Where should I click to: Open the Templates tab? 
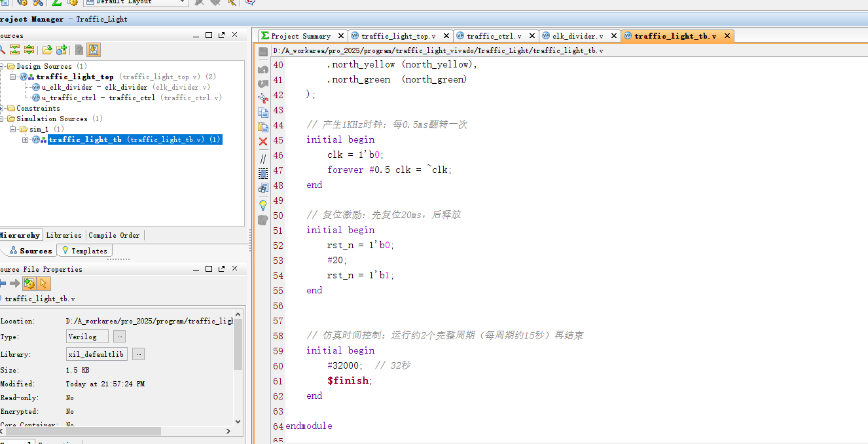click(x=85, y=251)
